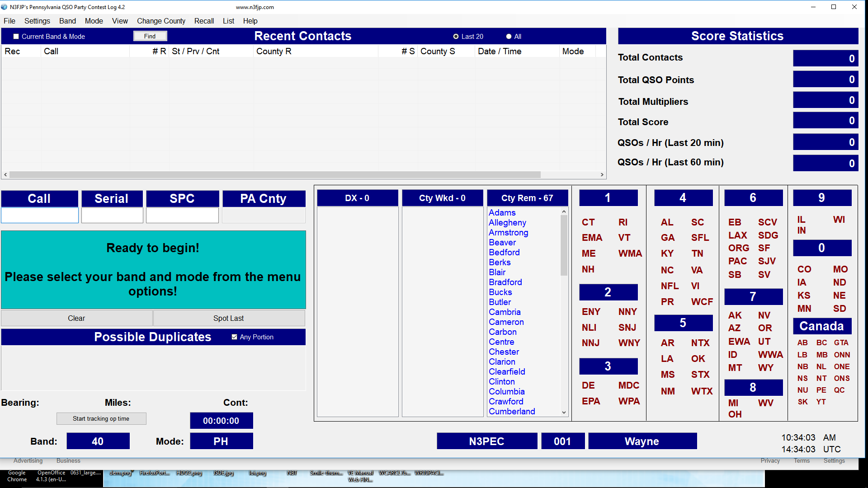Image resolution: width=868 pixels, height=488 pixels.
Task: Open the Band menu
Action: 67,21
